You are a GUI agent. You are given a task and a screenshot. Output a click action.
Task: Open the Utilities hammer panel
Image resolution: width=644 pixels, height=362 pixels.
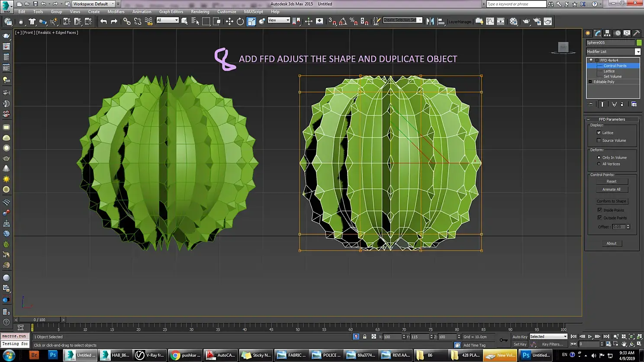637,33
